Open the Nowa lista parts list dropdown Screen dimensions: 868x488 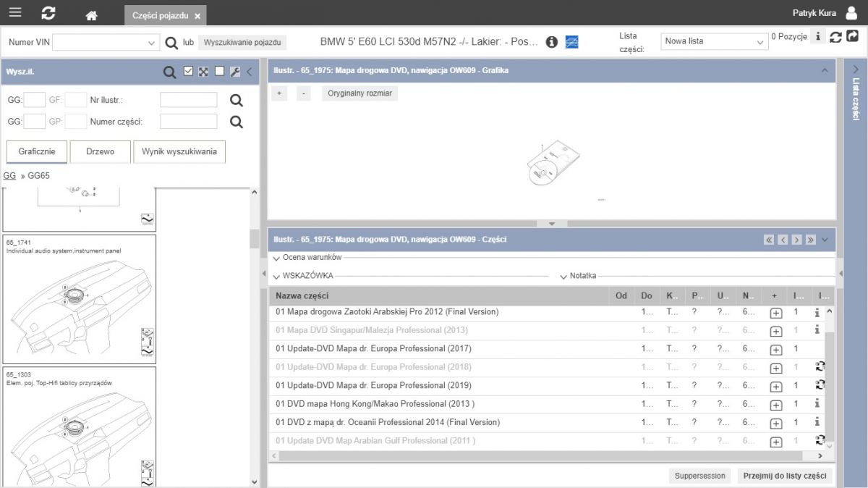tap(714, 41)
